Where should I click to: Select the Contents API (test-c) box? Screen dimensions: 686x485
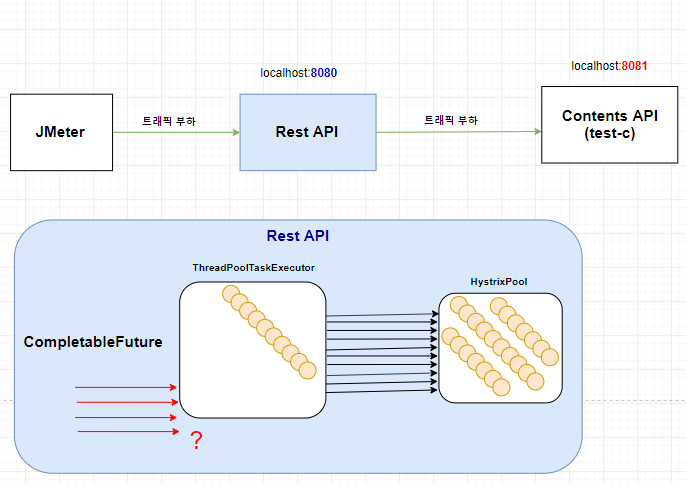[609, 125]
